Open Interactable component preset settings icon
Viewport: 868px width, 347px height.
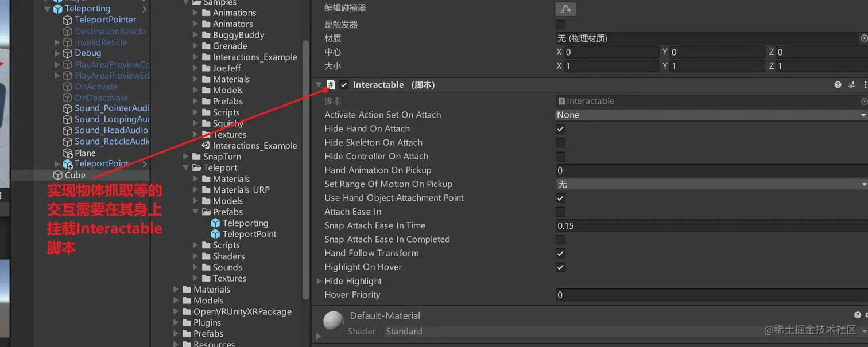tap(852, 85)
